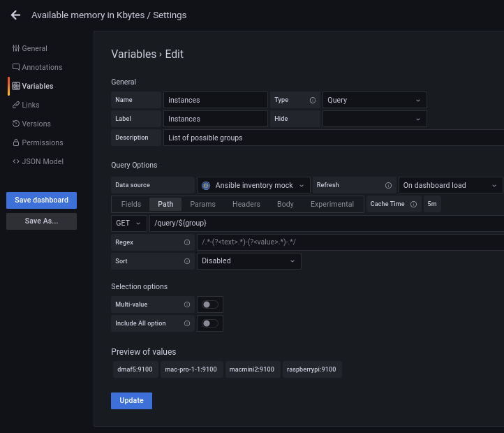Click the Sort info icon
The width and height of the screenshot is (504, 433).
tap(187, 261)
